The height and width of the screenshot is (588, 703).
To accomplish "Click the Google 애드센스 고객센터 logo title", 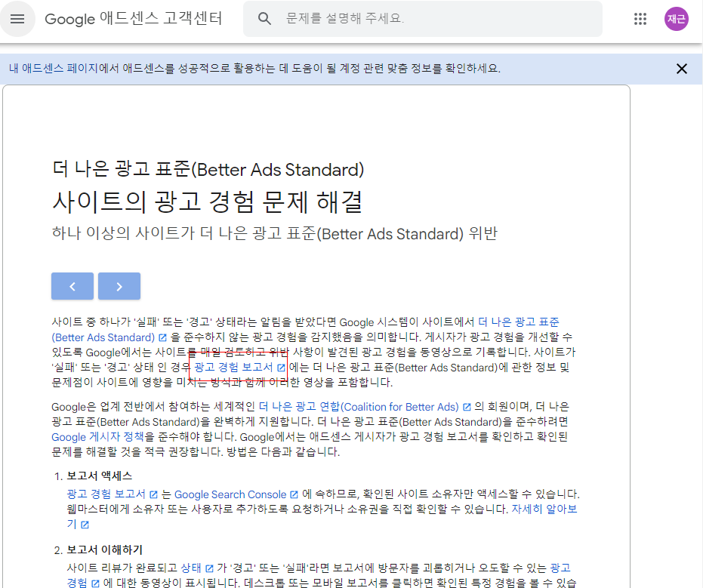I will click(x=134, y=19).
